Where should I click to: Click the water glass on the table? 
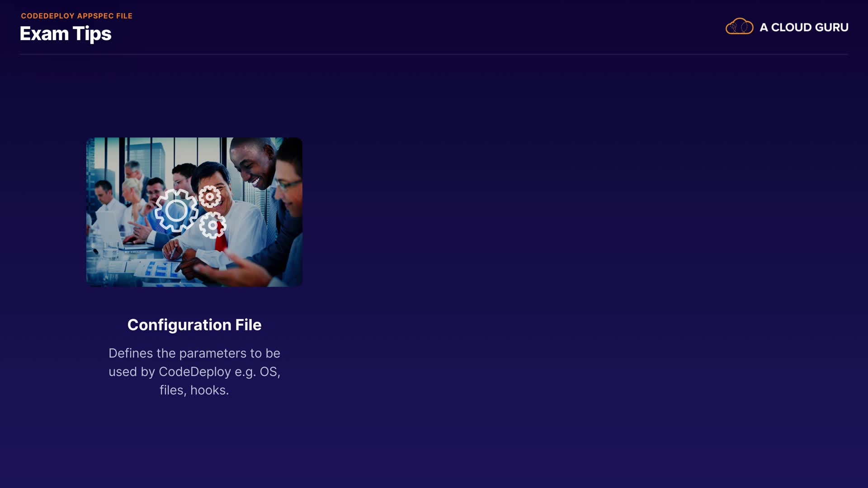[x=111, y=250]
